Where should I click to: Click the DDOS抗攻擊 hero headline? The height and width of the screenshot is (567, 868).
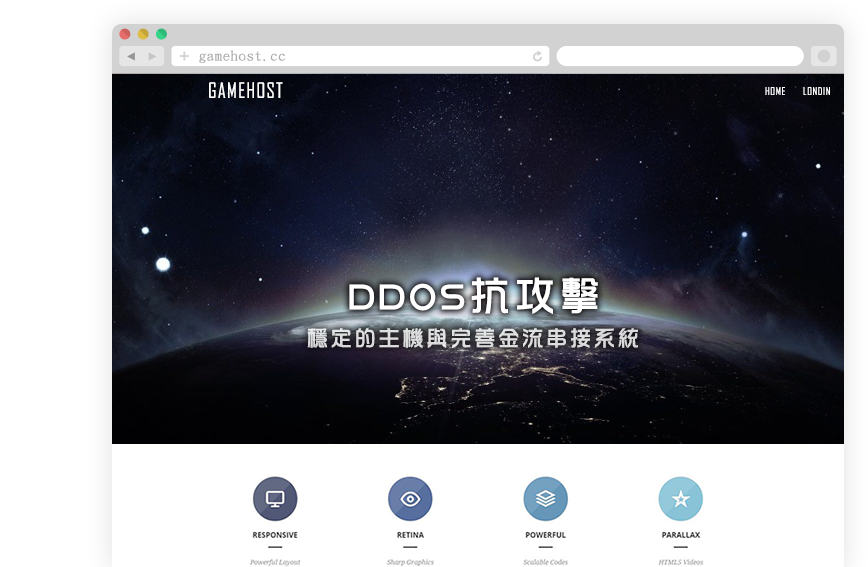click(x=474, y=297)
